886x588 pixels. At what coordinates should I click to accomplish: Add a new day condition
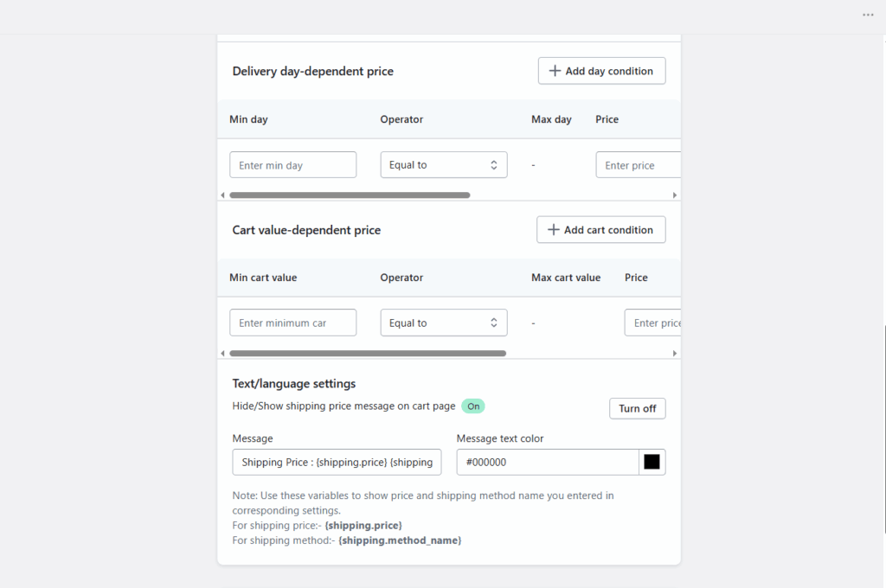[601, 71]
